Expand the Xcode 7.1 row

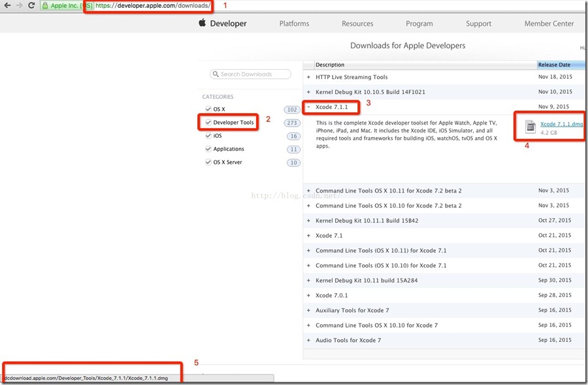point(308,236)
